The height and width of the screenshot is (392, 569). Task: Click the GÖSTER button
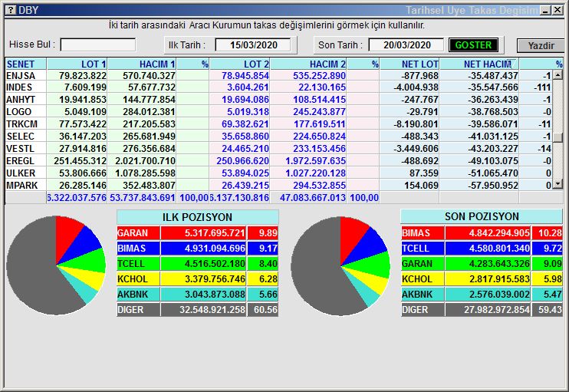[x=473, y=45]
